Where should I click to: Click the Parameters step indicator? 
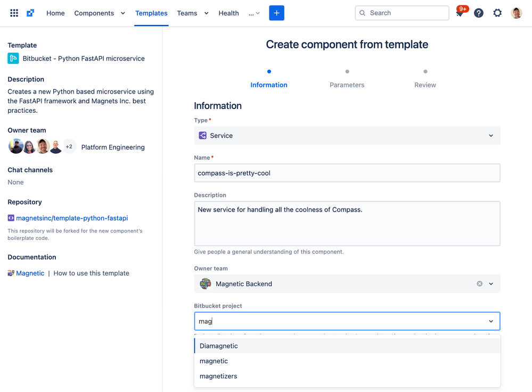(x=347, y=78)
